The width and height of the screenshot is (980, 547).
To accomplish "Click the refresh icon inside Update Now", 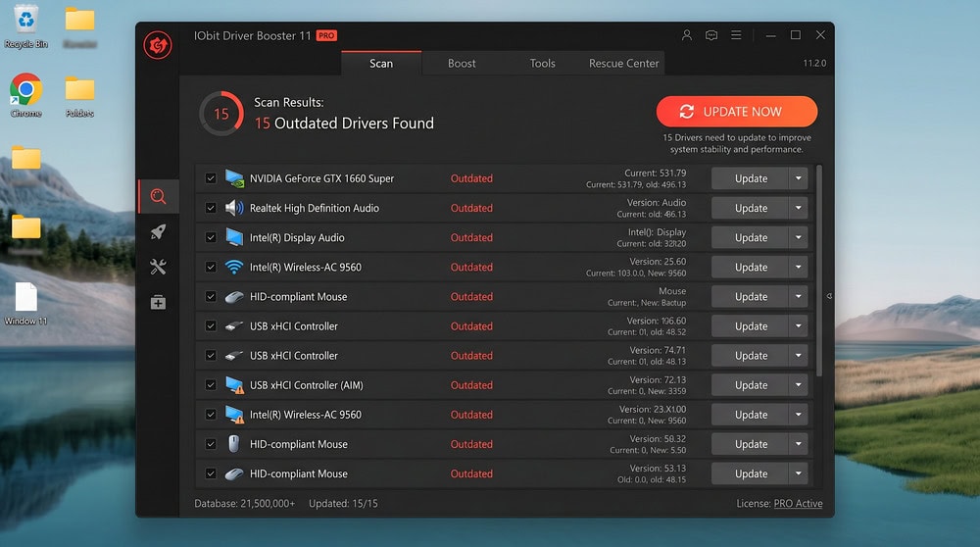I will pyautogui.click(x=687, y=112).
